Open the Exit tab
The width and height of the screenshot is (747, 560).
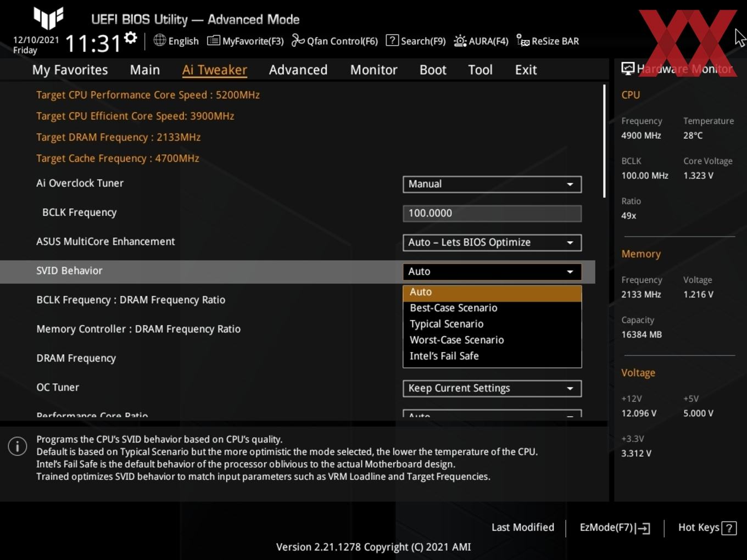pyautogui.click(x=526, y=70)
